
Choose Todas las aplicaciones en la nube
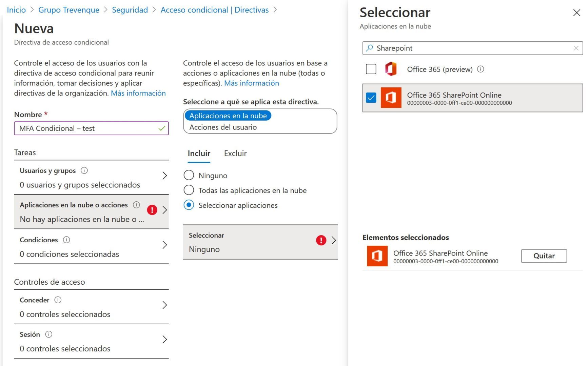click(x=189, y=190)
